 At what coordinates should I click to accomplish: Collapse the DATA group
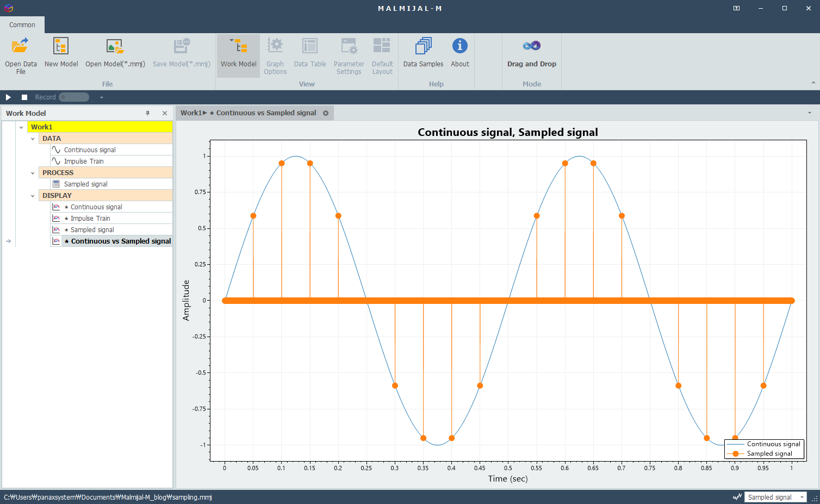[33, 139]
